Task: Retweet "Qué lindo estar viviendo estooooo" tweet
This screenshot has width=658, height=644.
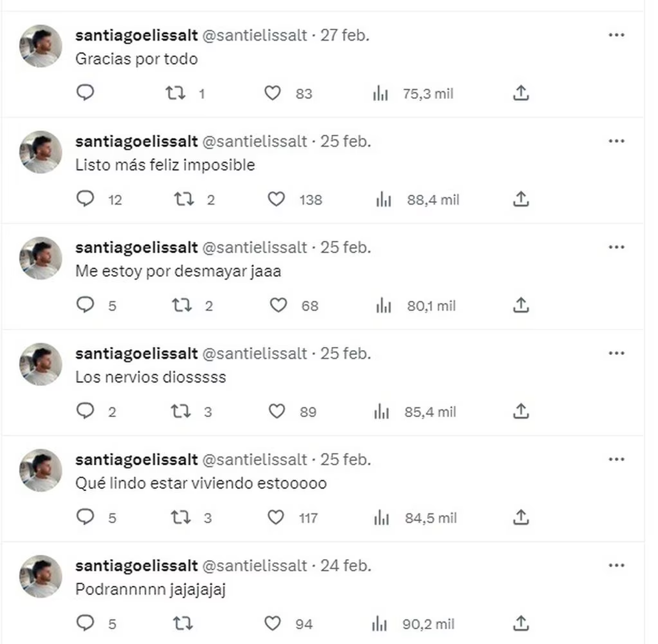Action: click(181, 517)
